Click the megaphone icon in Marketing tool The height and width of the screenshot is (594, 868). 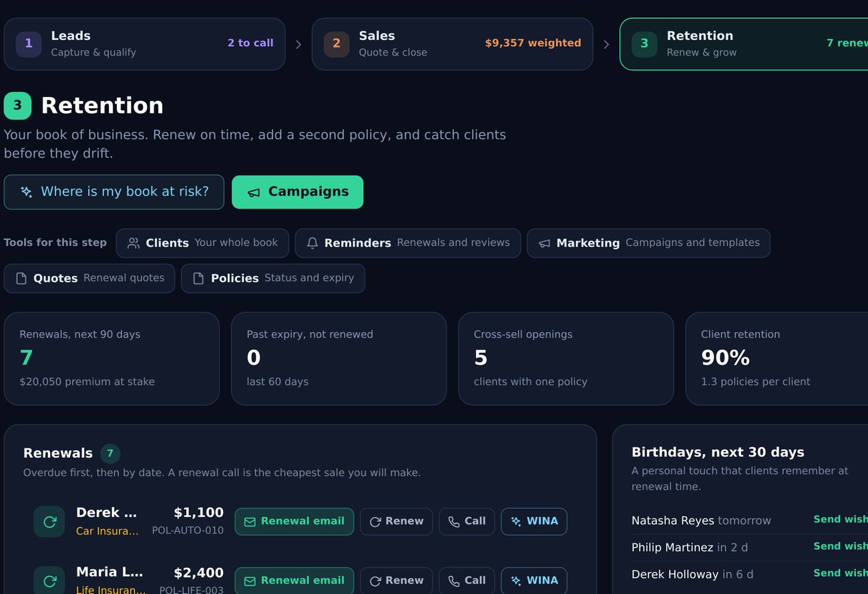[544, 243]
